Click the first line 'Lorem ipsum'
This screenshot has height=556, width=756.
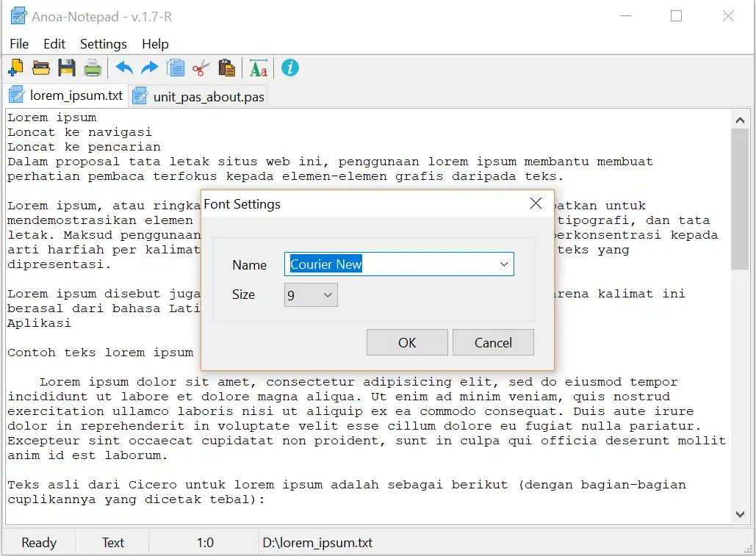[x=51, y=118]
